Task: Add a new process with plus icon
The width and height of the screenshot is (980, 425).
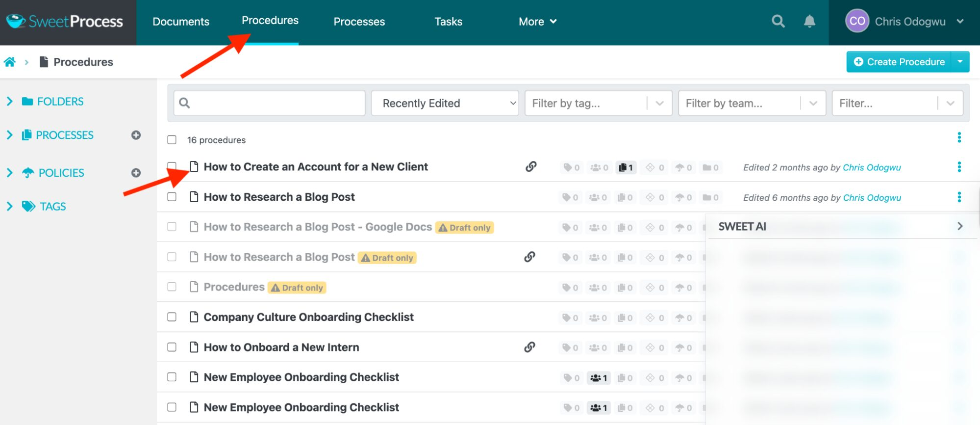Action: click(x=136, y=135)
